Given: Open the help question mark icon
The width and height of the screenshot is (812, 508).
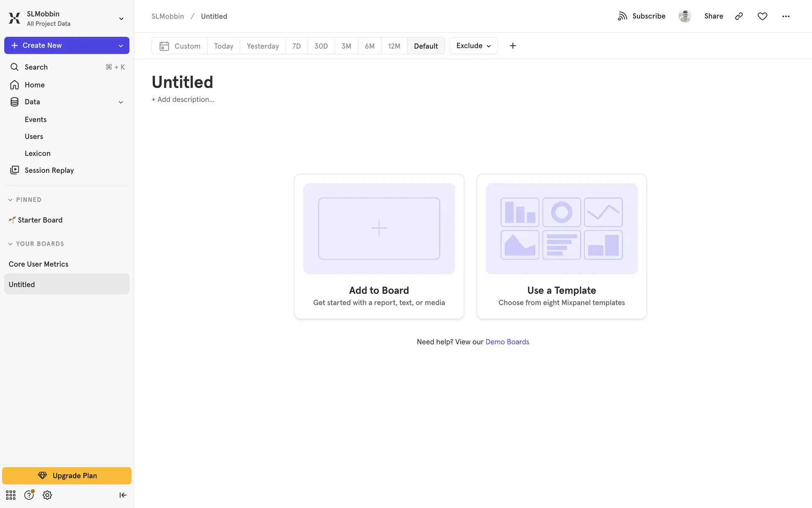Looking at the screenshot, I should 29,495.
